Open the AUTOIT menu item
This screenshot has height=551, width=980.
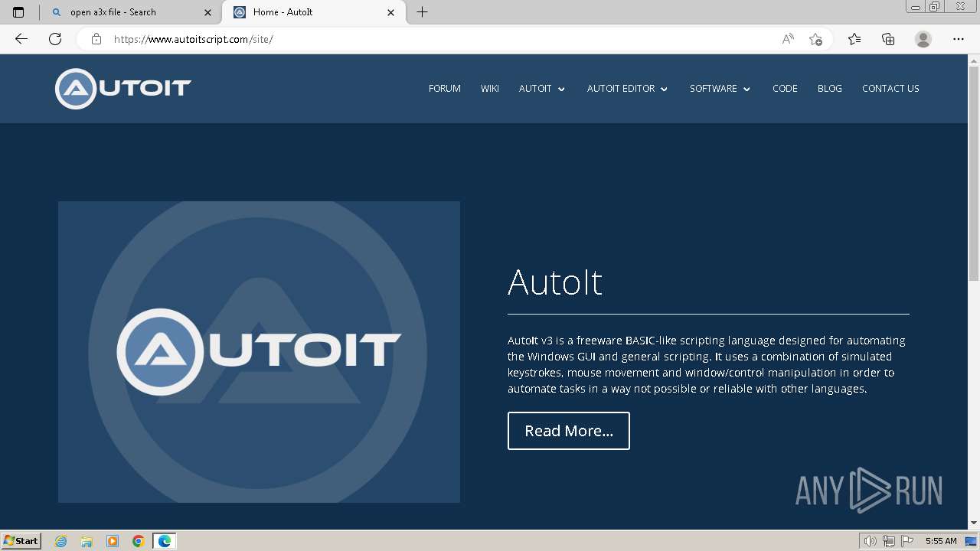point(535,89)
